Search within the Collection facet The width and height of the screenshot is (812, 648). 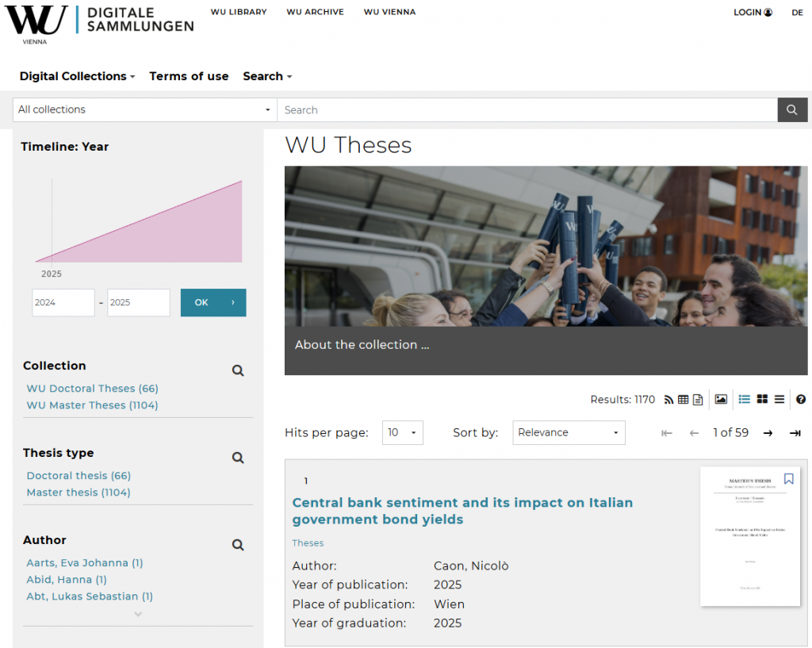click(238, 370)
